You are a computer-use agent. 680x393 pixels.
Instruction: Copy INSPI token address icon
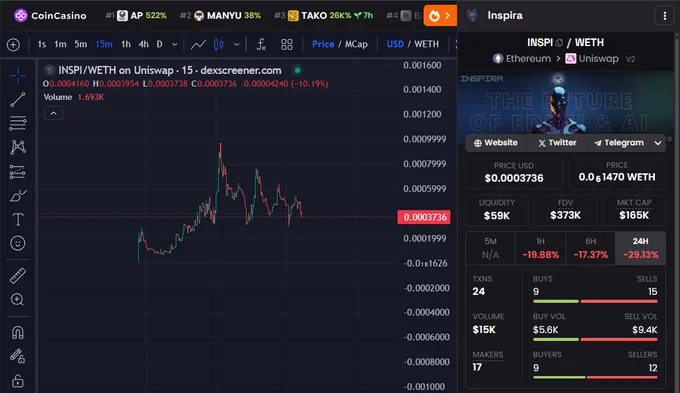pos(559,43)
